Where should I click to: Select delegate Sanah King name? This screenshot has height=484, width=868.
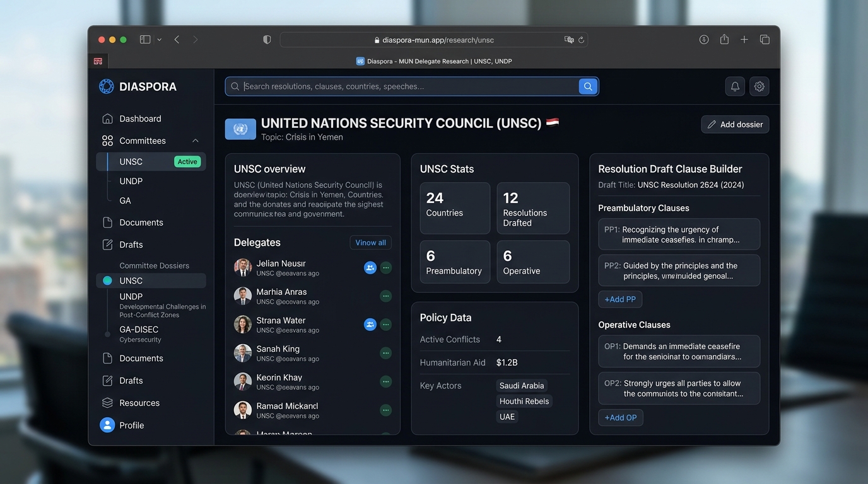tap(278, 349)
